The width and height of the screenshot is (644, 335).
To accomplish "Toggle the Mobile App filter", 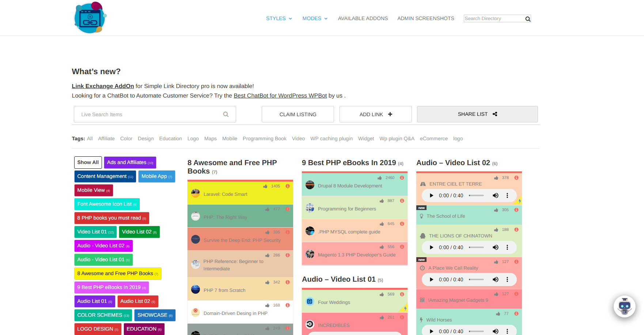I will tap(156, 176).
